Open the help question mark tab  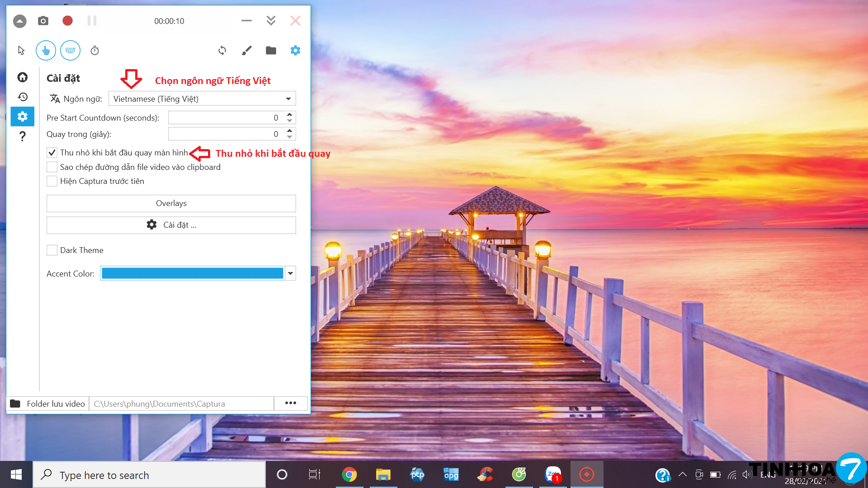pyautogui.click(x=23, y=136)
